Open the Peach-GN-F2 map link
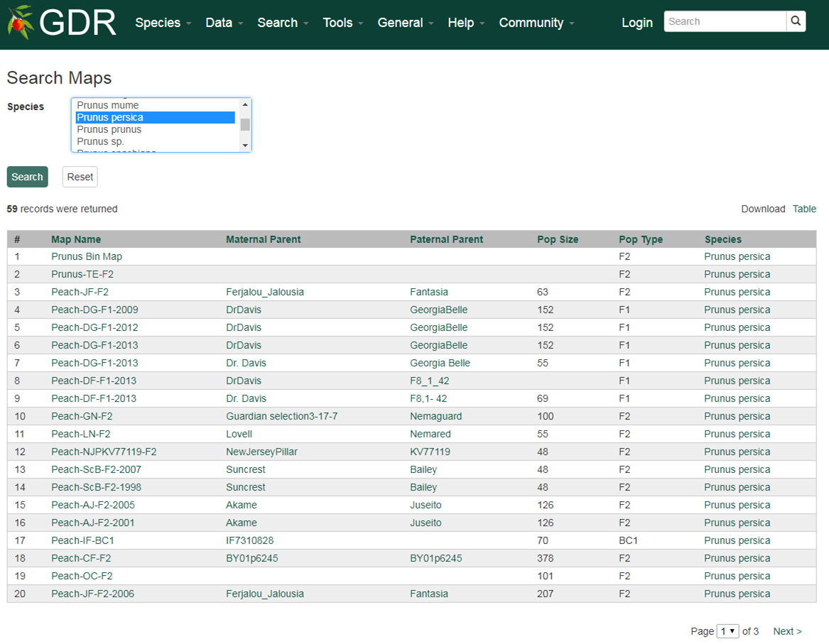 (82, 416)
